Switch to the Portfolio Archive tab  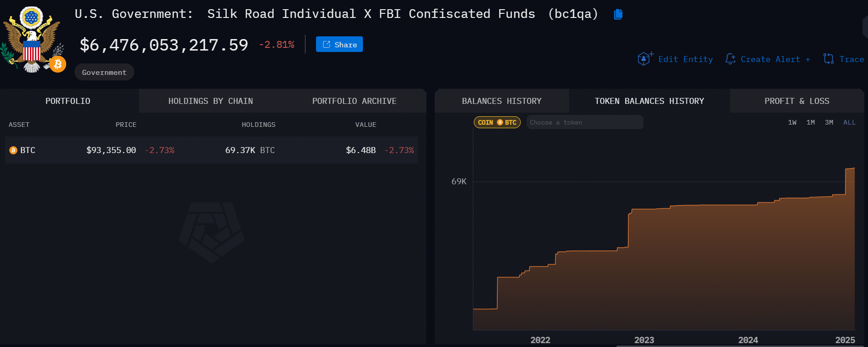354,101
